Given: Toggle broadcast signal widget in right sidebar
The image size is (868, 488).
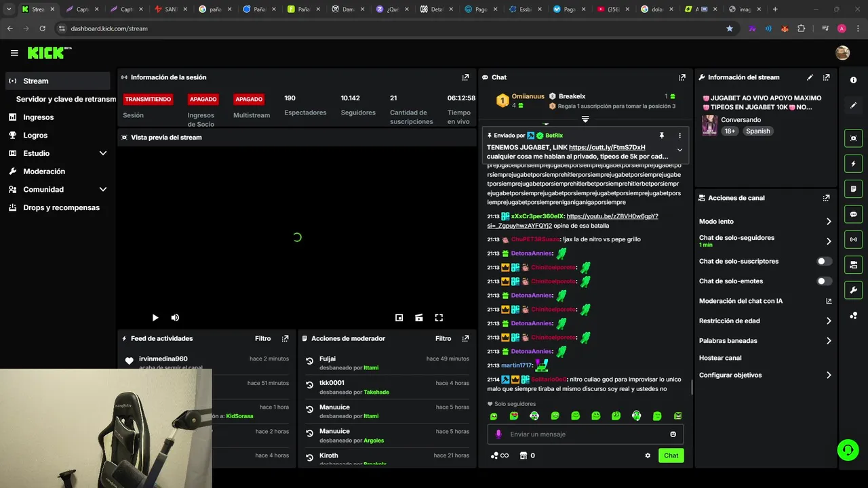Looking at the screenshot, I should pyautogui.click(x=853, y=239).
